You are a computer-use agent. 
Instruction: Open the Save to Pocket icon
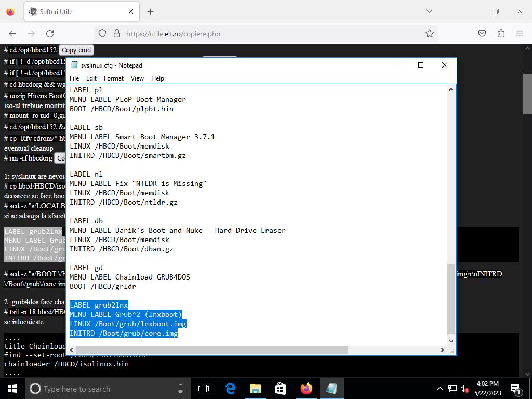pos(482,34)
